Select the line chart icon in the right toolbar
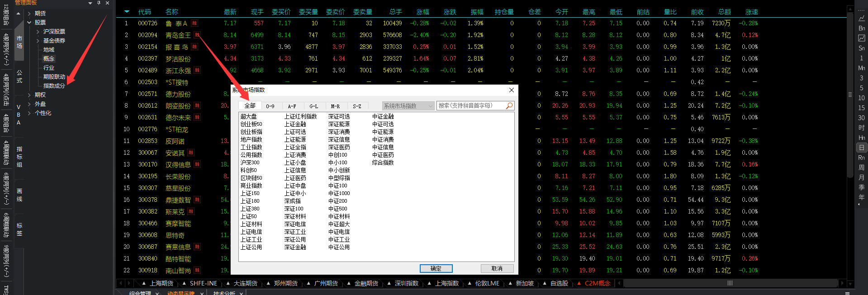The width and height of the screenshot is (868, 295). [861, 18]
